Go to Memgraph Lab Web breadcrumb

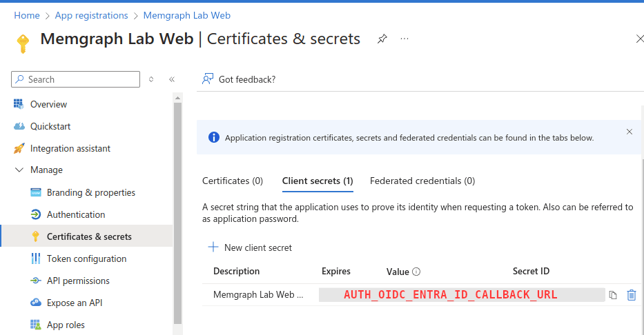187,15
